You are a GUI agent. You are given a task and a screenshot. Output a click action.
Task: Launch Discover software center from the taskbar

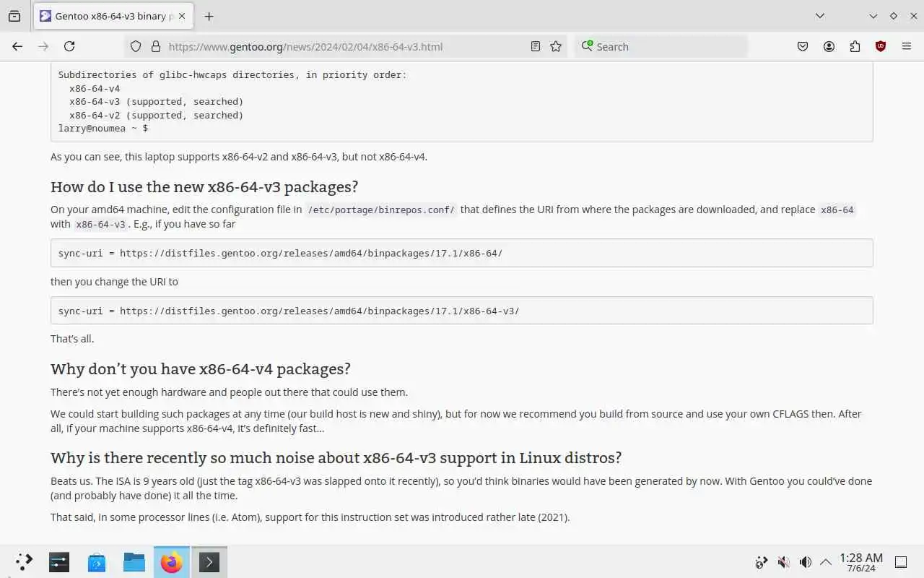[x=97, y=562]
